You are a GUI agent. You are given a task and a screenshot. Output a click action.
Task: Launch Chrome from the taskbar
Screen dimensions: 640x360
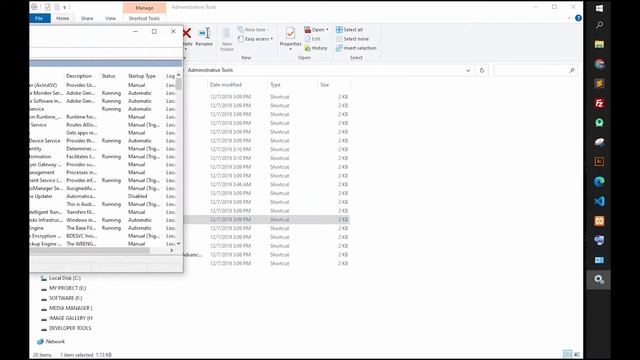click(599, 64)
